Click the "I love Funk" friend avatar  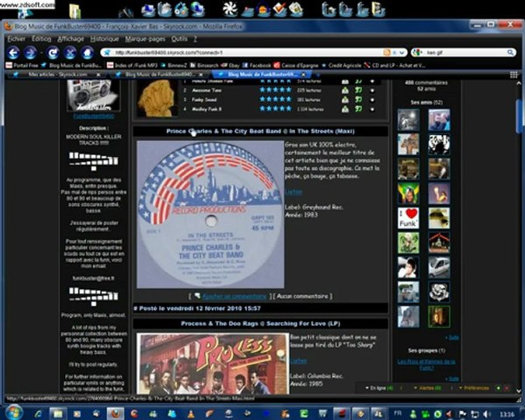[x=408, y=218]
